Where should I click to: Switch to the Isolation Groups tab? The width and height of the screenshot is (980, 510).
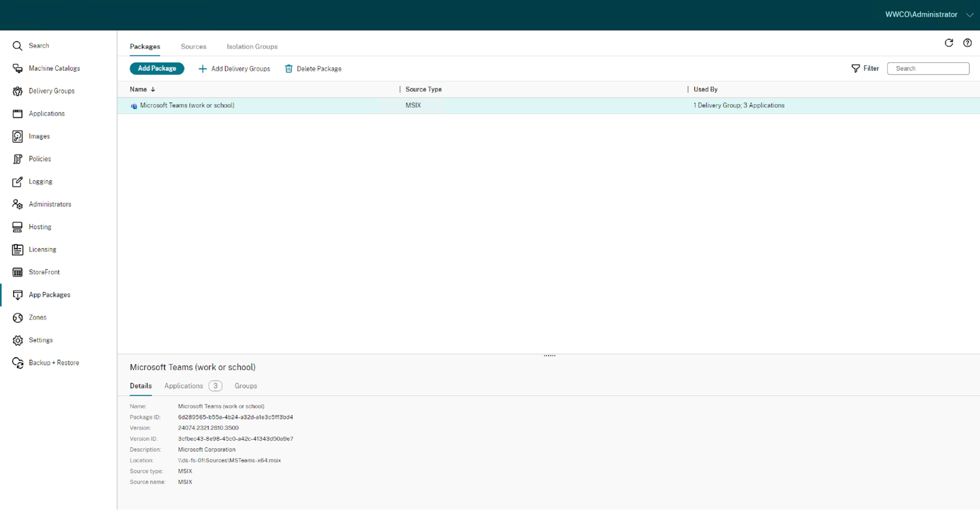252,47
